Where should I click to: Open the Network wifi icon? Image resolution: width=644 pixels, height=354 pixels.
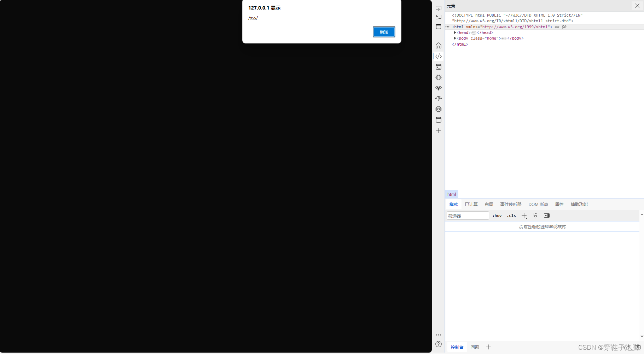click(439, 88)
